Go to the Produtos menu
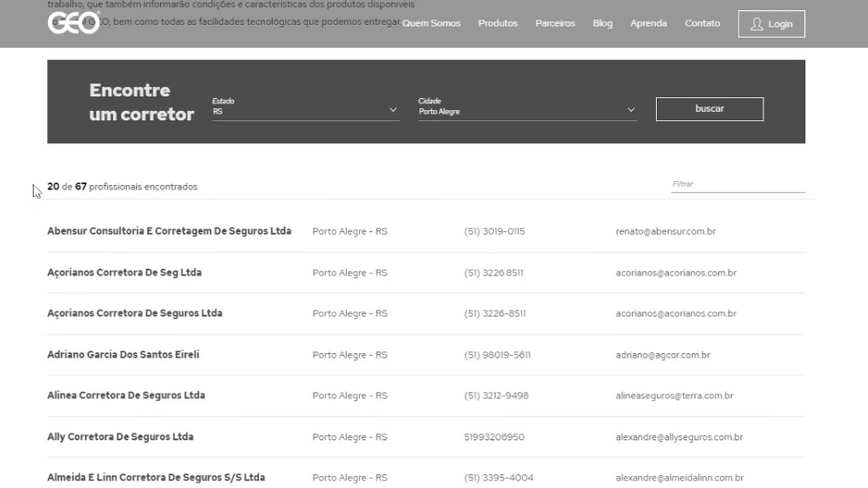This screenshot has width=868, height=488. [x=498, y=23]
